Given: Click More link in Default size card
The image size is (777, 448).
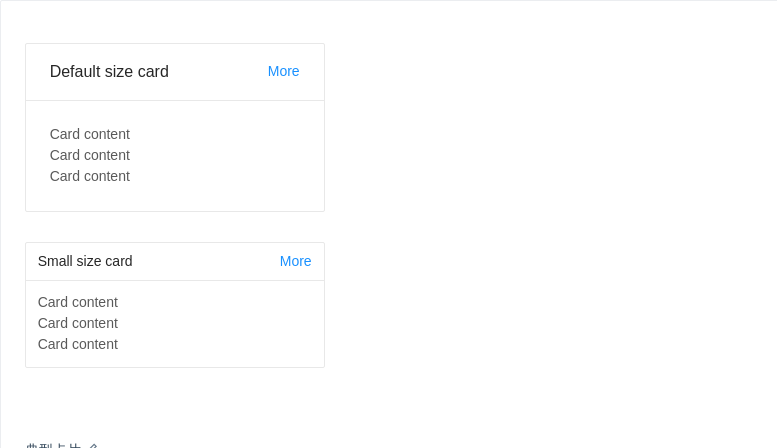Looking at the screenshot, I should [283, 71].
